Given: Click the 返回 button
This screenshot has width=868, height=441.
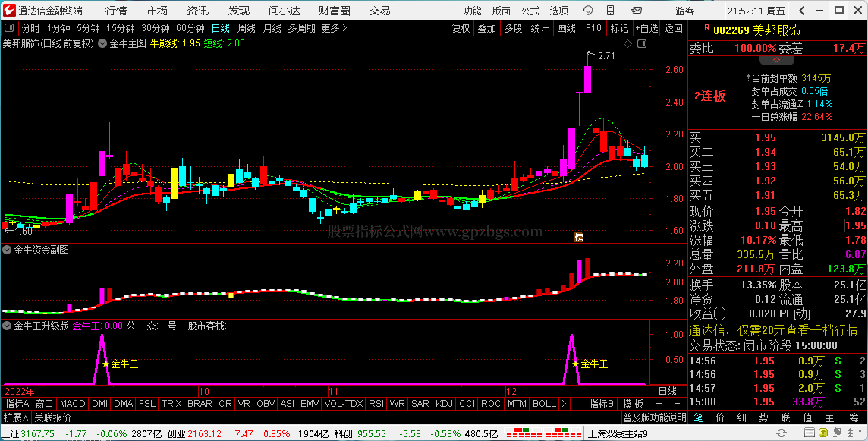Looking at the screenshot, I should point(673,28).
